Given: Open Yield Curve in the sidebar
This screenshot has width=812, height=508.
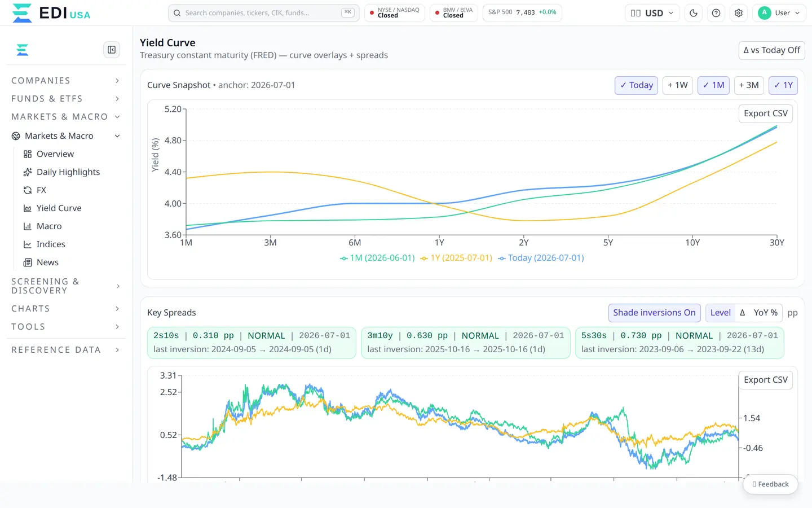Looking at the screenshot, I should click(x=59, y=208).
